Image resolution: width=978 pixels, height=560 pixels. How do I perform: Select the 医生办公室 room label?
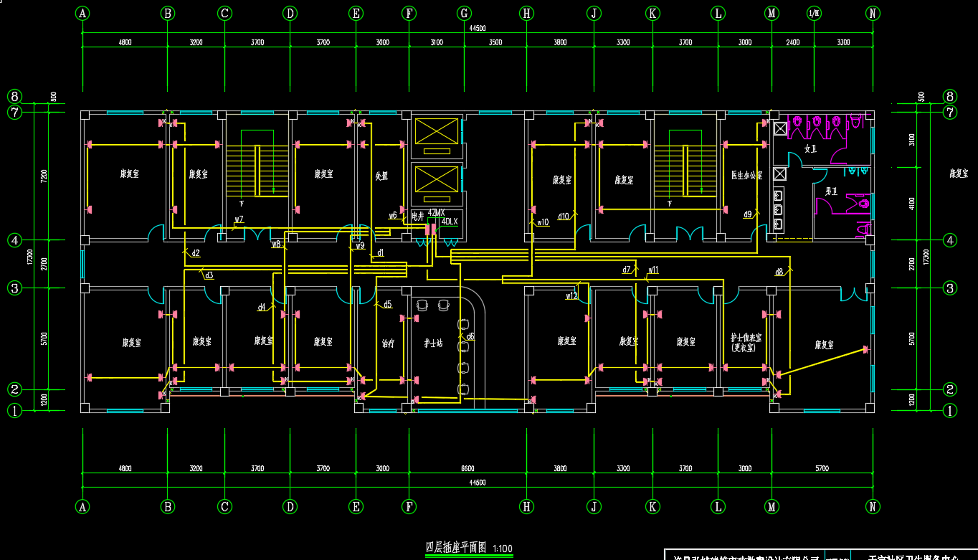pyautogui.click(x=746, y=175)
